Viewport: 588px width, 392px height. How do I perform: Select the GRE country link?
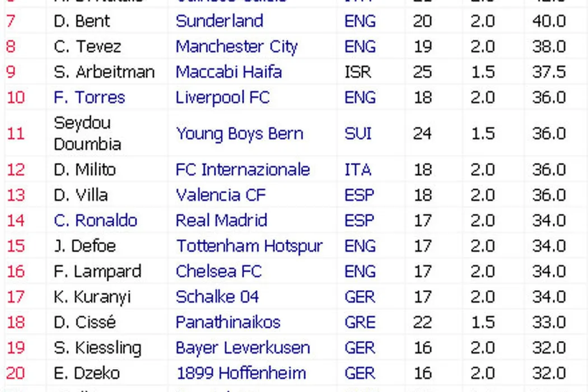(x=360, y=322)
